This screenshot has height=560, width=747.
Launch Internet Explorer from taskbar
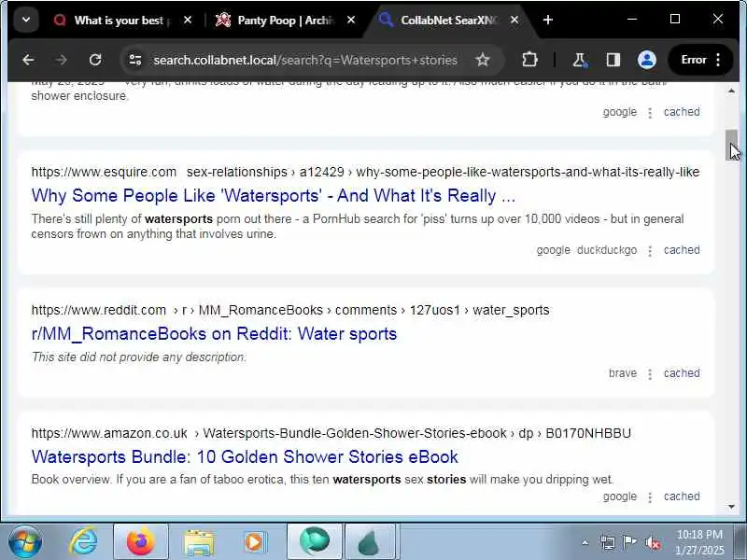click(x=84, y=541)
